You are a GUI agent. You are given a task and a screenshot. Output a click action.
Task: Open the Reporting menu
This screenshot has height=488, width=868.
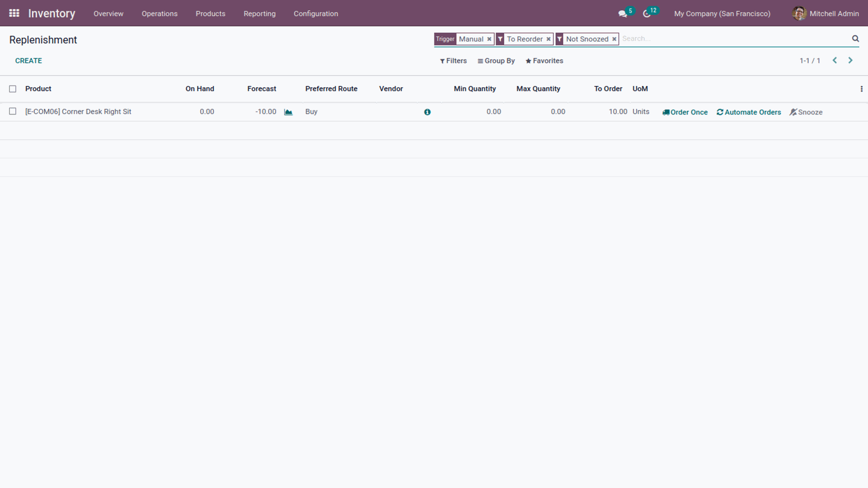pos(259,14)
